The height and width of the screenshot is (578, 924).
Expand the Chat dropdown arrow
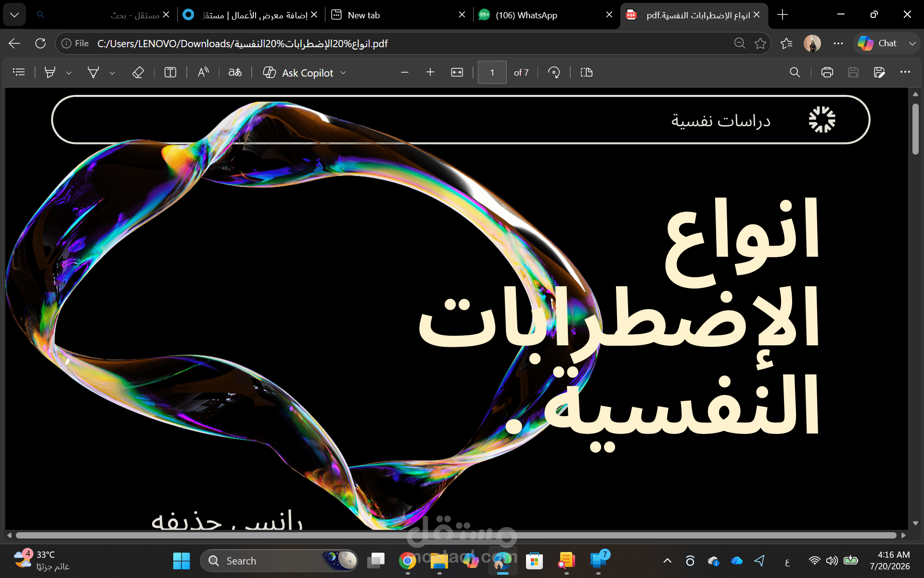pyautogui.click(x=912, y=43)
